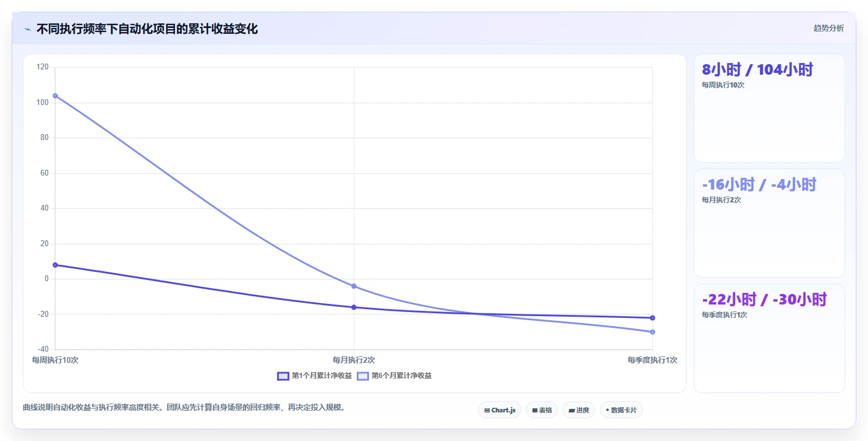Viewport: 868px width, 441px height.
Task: Click the -30 data point at 每季度执行1次
Action: [652, 332]
